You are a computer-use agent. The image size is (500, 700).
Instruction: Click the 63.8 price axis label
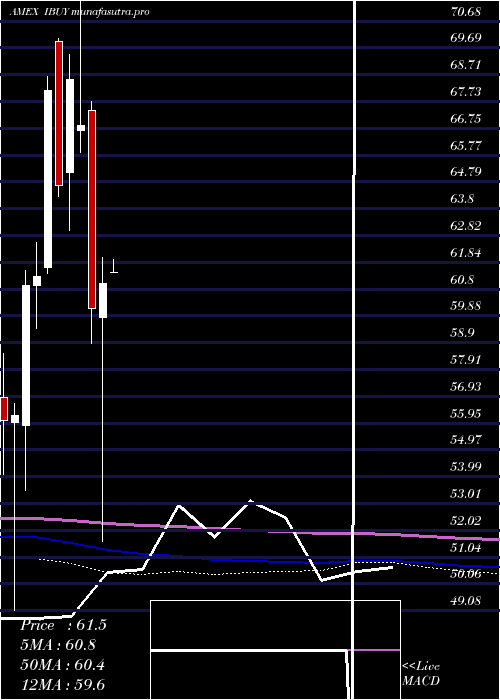pyautogui.click(x=462, y=199)
